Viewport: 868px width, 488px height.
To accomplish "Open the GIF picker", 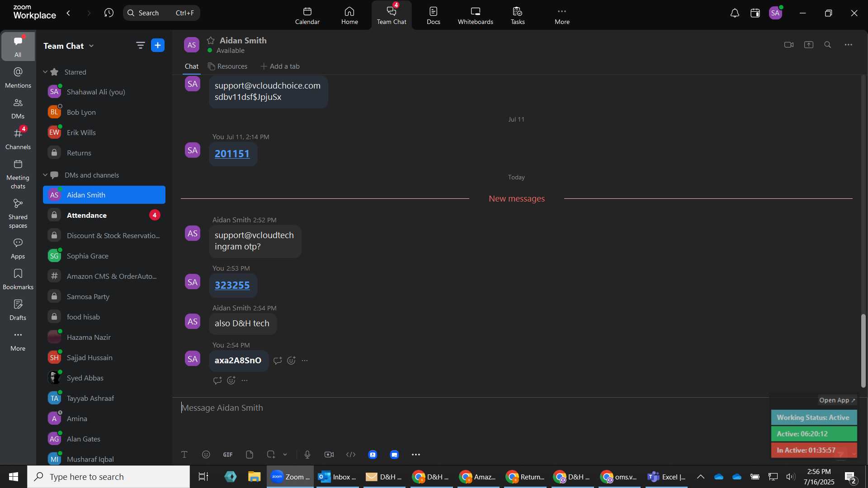I will pyautogui.click(x=228, y=455).
